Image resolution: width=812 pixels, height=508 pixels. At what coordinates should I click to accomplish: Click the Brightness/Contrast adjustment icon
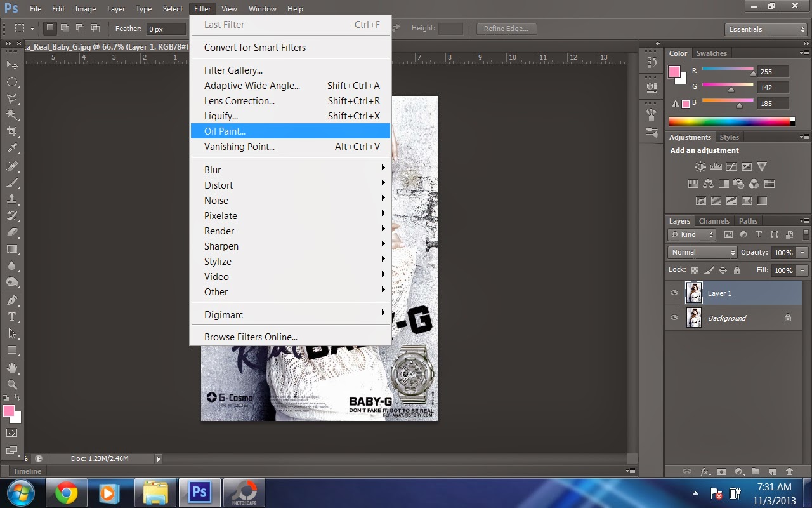tap(700, 167)
